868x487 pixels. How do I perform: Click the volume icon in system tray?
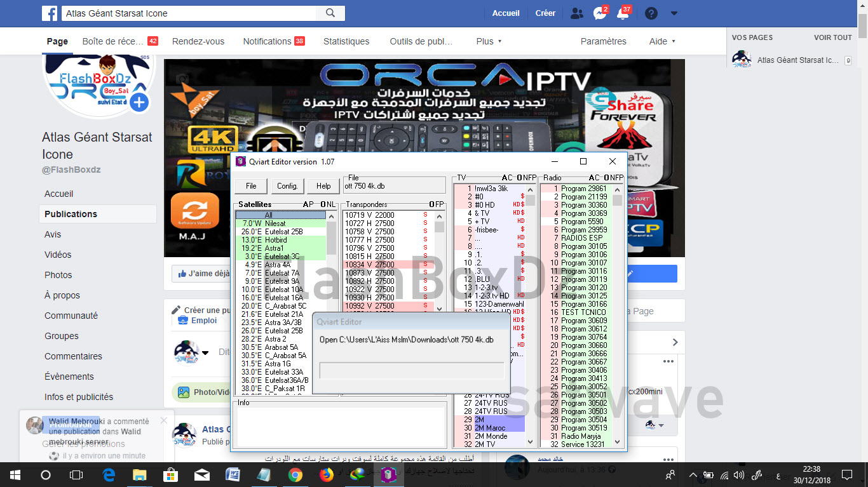pos(739,474)
